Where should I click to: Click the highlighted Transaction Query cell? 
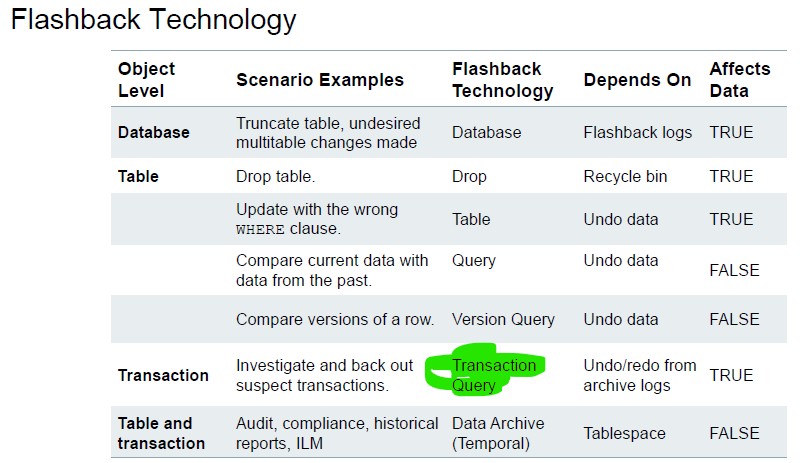click(494, 375)
